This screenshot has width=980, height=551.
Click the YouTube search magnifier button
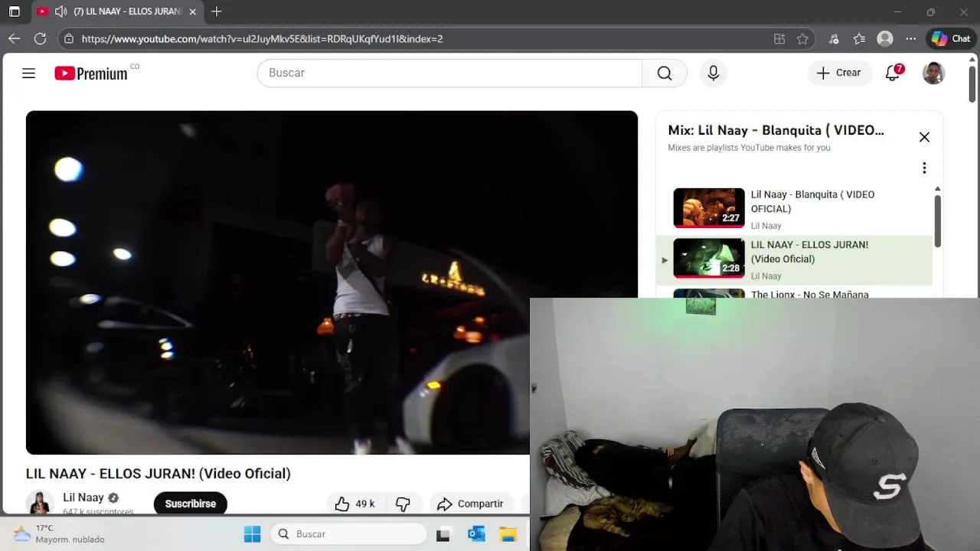tap(665, 73)
